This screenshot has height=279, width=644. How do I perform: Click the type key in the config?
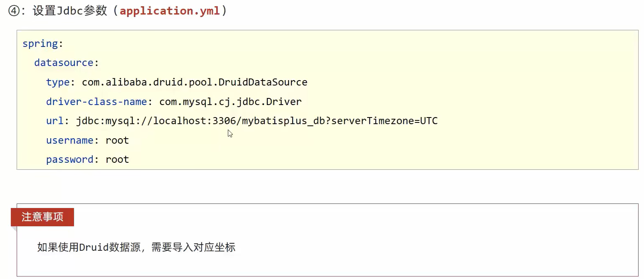coord(58,82)
